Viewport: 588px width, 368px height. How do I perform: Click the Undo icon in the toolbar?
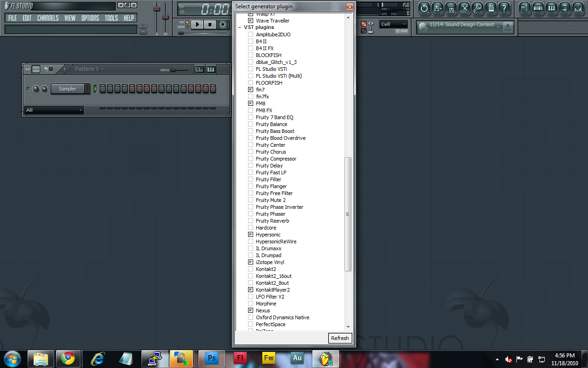tap(424, 8)
